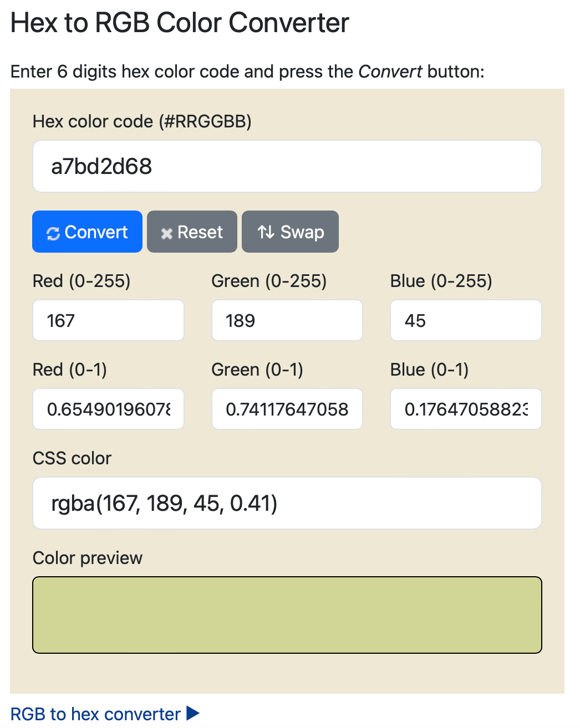The width and height of the screenshot is (580, 728).
Task: Select the CSS color rgba value field
Action: click(287, 503)
